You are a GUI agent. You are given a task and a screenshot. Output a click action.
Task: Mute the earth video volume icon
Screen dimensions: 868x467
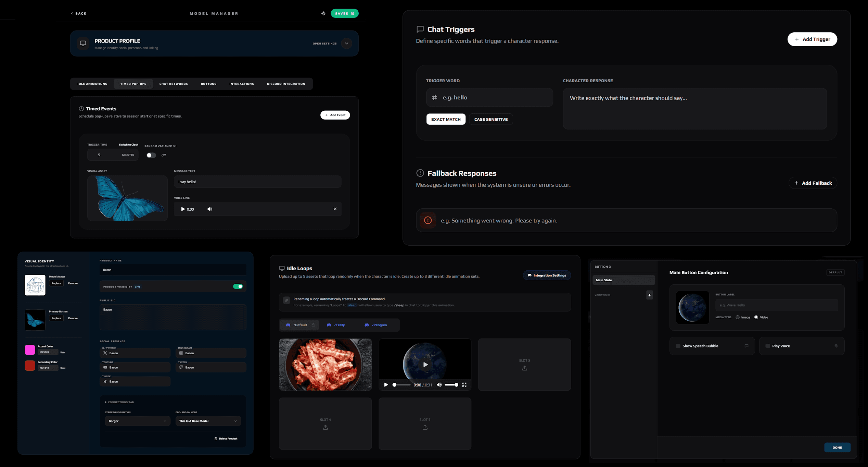[x=439, y=385]
